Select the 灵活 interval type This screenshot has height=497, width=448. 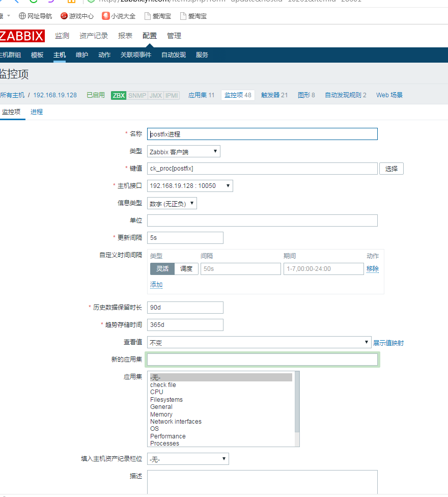pyautogui.click(x=162, y=269)
